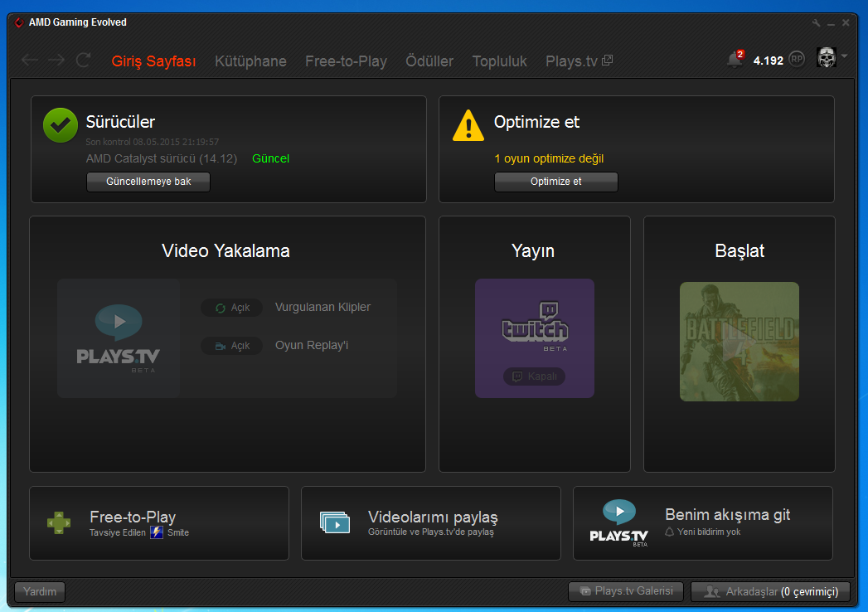The height and width of the screenshot is (612, 868).
Task: Minimize the AMD Gaming Evolved window
Action: point(831,24)
